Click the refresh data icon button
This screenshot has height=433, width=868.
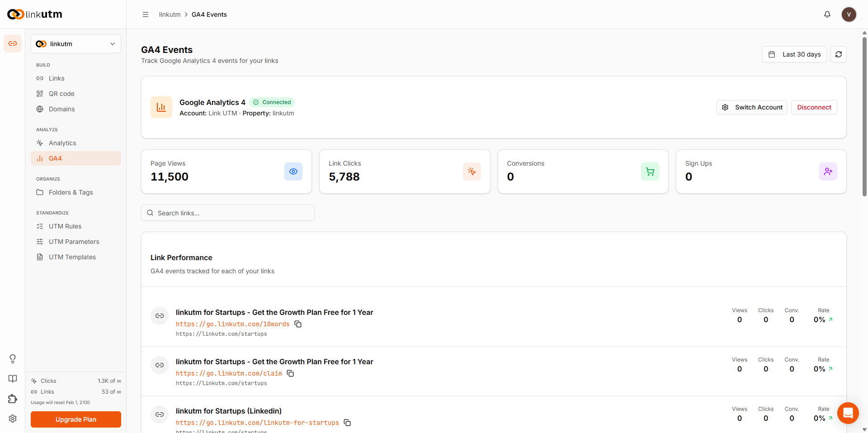point(839,54)
